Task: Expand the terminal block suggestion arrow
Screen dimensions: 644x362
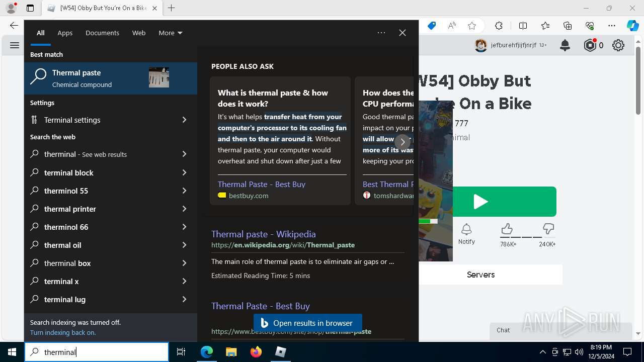Action: pos(184,172)
